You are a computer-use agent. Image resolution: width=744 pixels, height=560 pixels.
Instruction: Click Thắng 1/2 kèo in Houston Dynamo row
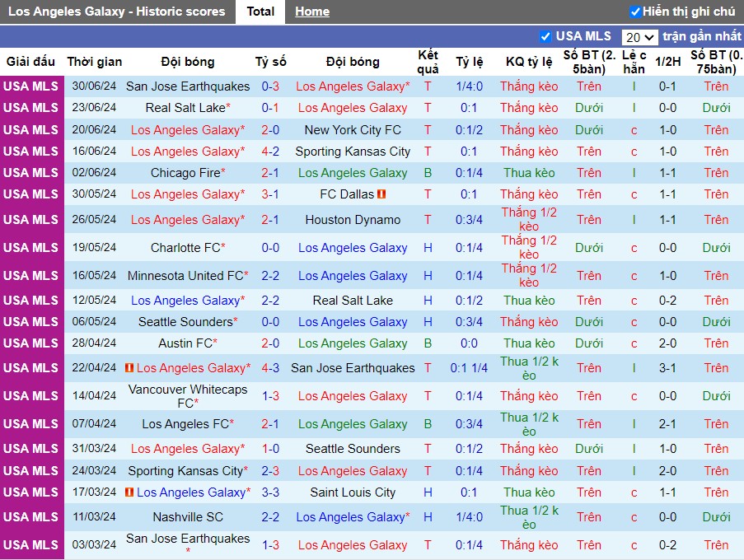(529, 219)
